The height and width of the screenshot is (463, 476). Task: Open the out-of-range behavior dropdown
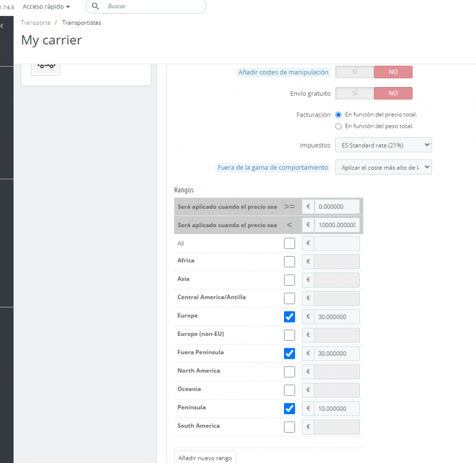tap(383, 167)
